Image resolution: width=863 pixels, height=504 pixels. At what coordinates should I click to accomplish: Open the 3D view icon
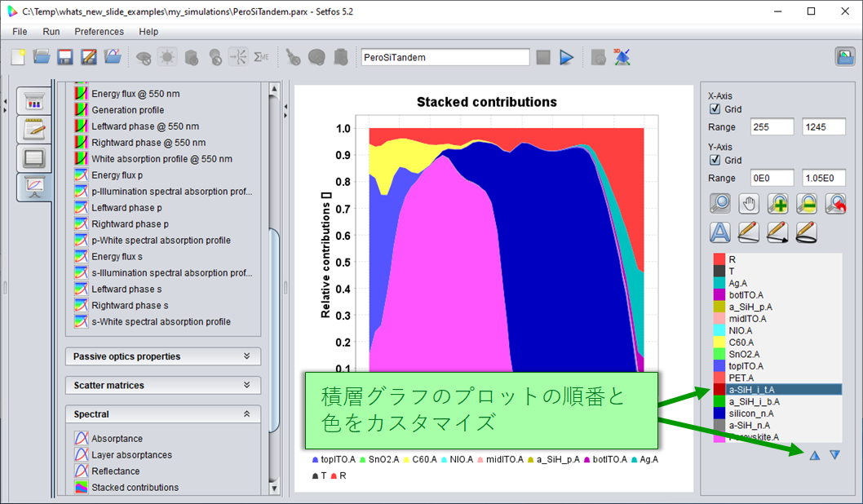(622, 57)
